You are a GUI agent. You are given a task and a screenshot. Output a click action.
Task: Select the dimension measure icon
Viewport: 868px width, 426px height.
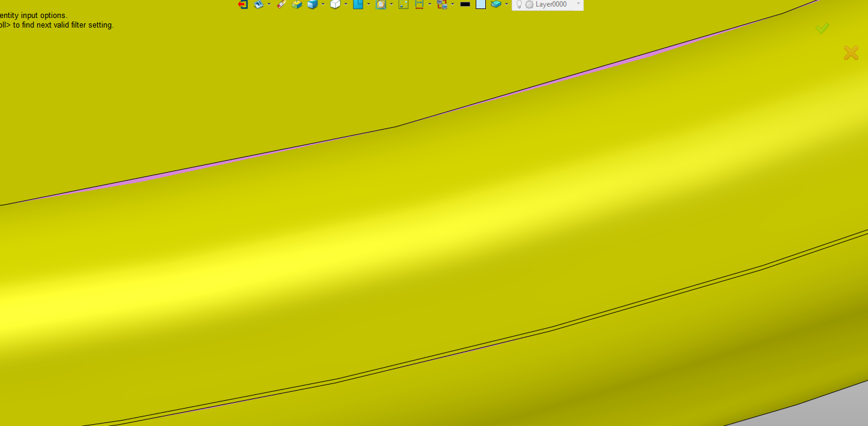[x=419, y=4]
